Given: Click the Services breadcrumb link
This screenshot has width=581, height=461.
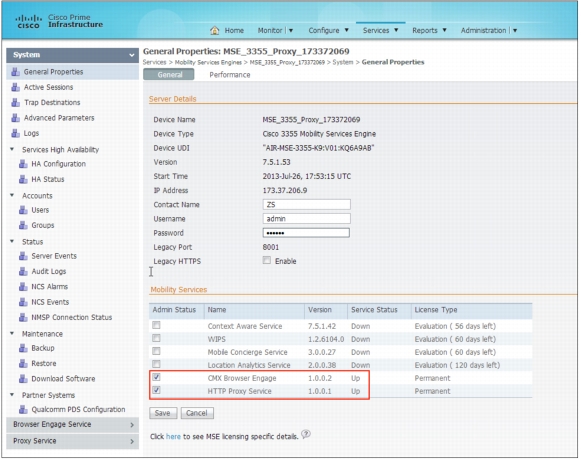Looking at the screenshot, I should (155, 62).
